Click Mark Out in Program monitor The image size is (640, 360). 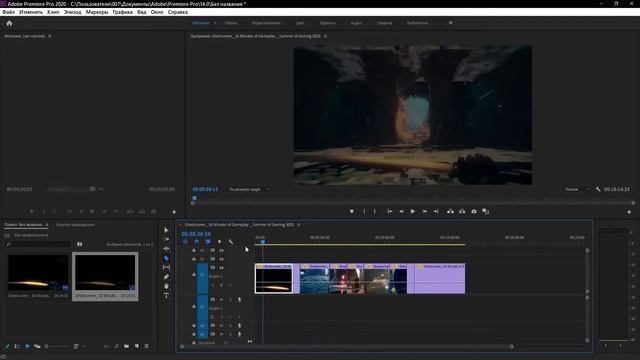(x=375, y=211)
